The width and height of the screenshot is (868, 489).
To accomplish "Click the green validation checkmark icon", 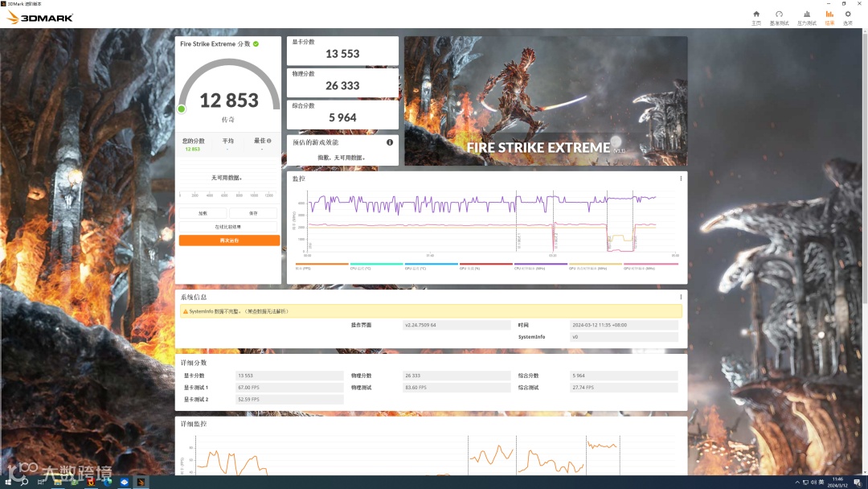I will coord(256,43).
